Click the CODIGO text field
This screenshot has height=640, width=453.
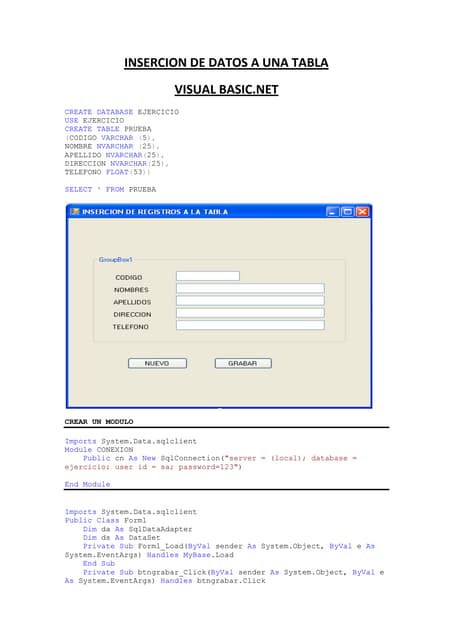208,276
